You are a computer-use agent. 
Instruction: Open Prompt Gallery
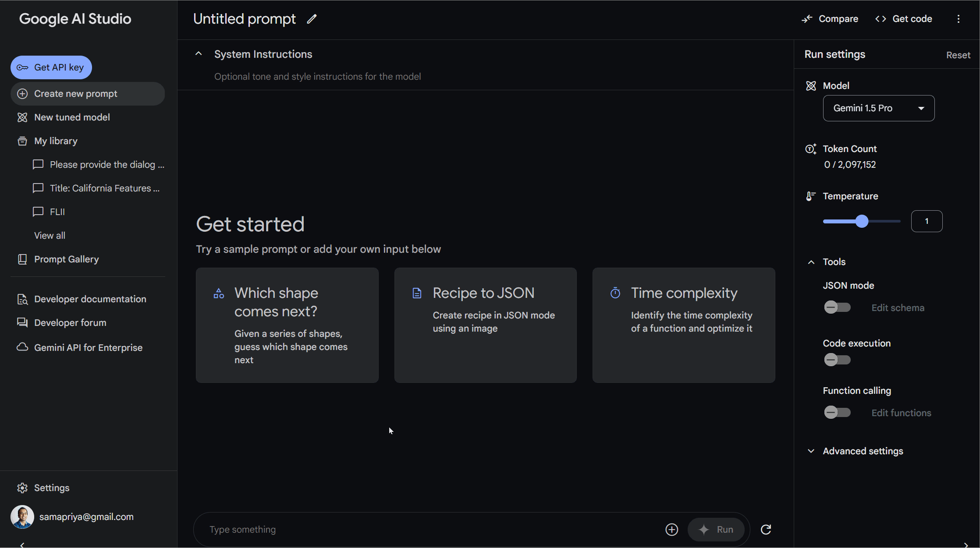88,259
